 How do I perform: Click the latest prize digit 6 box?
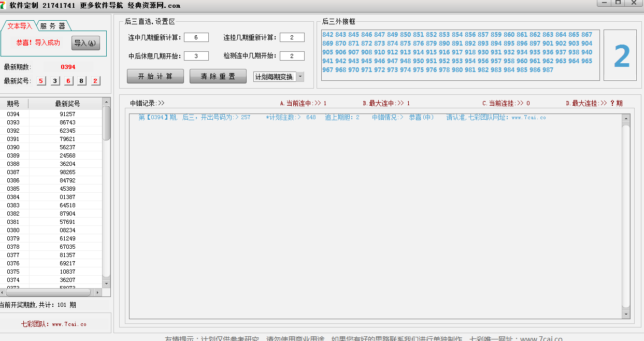(x=68, y=81)
